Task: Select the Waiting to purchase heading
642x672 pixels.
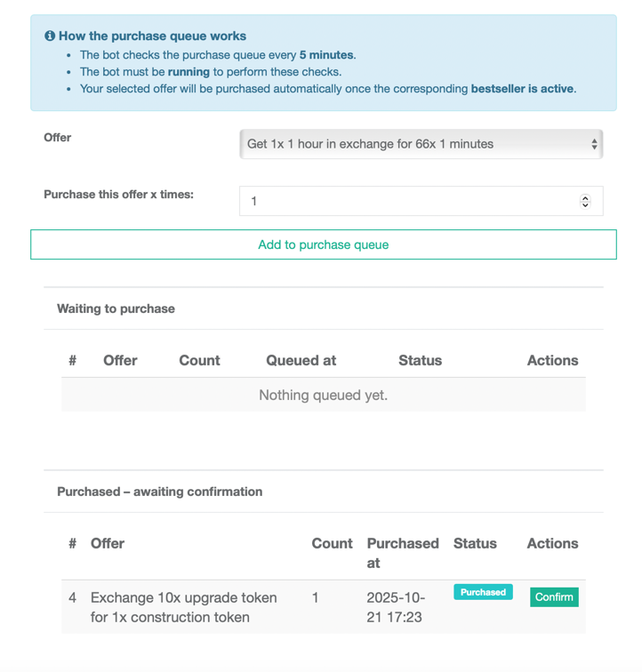Action: [x=116, y=308]
